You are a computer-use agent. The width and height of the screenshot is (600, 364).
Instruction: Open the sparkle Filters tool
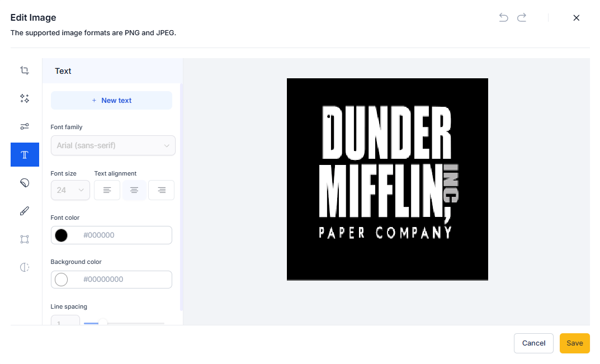coord(25,98)
